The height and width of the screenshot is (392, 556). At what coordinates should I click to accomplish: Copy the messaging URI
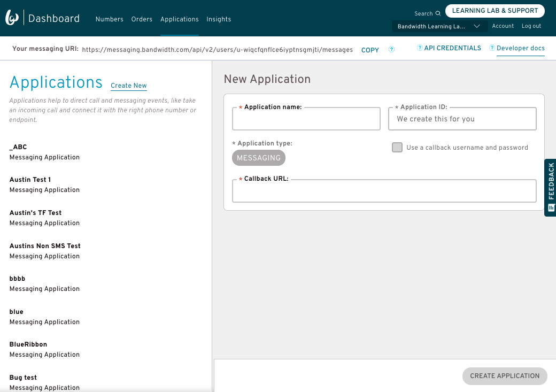[370, 50]
